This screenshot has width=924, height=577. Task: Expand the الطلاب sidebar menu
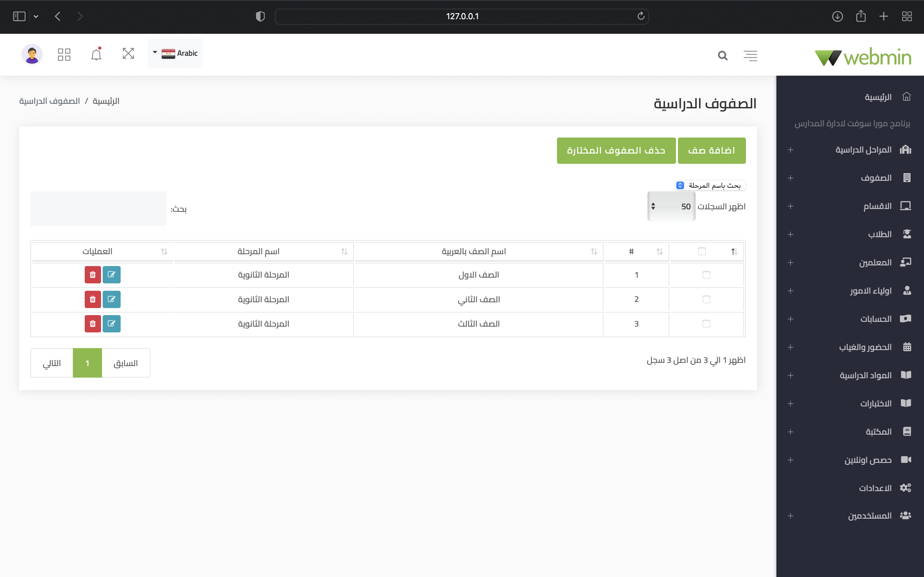tap(879, 234)
